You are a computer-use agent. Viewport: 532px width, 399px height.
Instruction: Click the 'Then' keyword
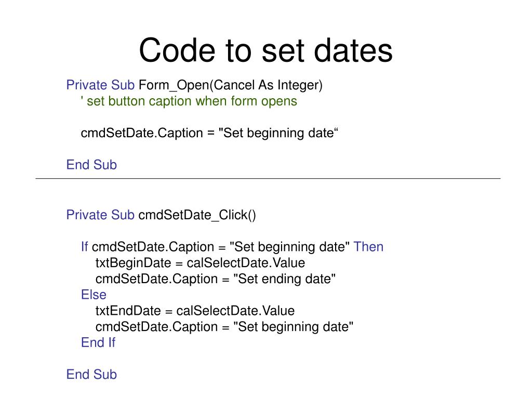pos(368,247)
